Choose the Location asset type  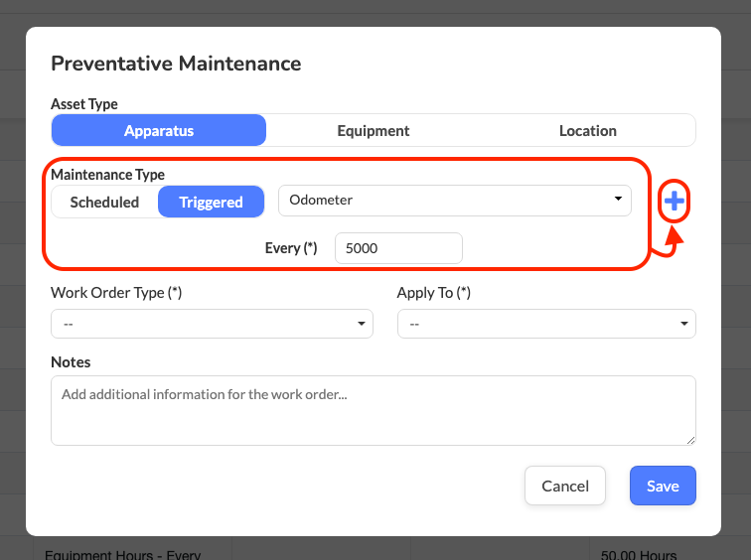point(587,131)
